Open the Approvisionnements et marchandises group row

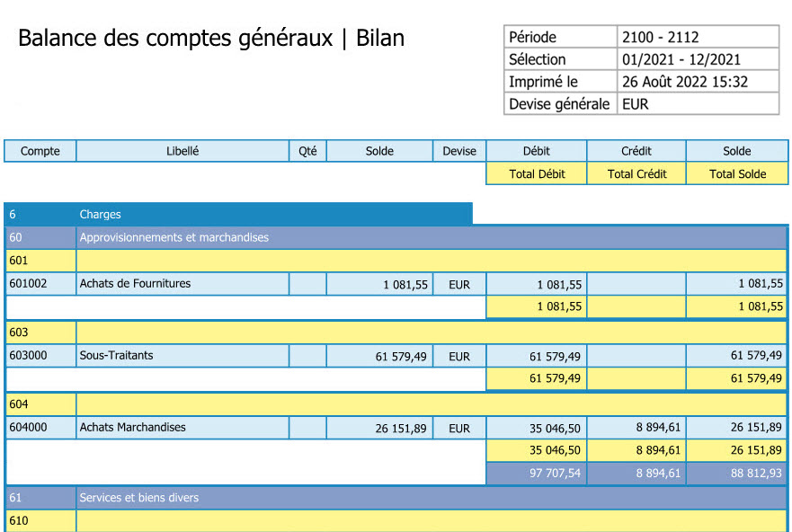[174, 237]
